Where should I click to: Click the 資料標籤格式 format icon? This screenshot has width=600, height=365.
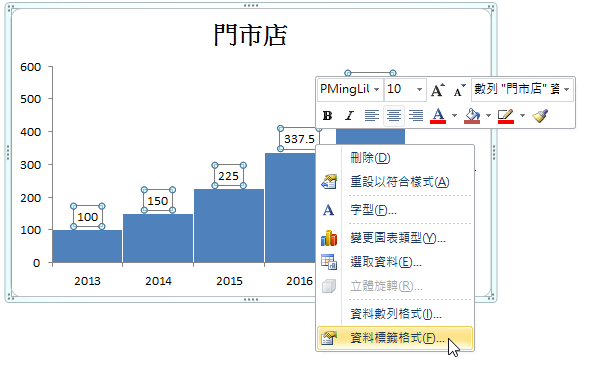tap(329, 338)
